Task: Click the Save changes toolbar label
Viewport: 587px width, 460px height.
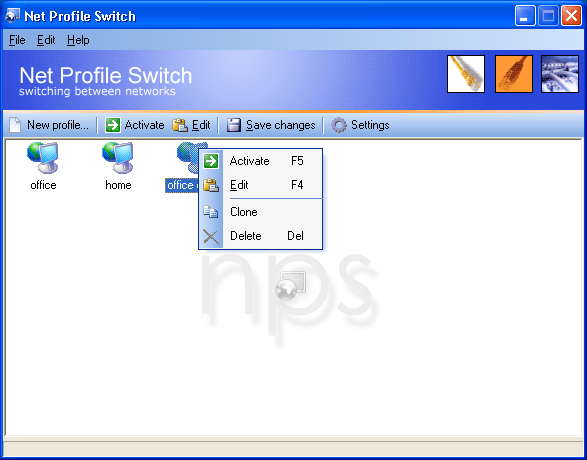Action: click(x=280, y=125)
